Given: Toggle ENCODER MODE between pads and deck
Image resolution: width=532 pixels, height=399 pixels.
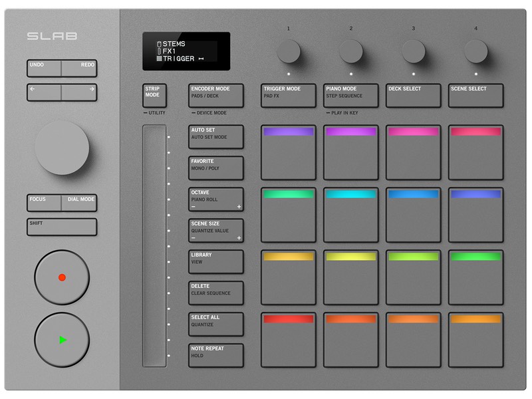Looking at the screenshot, I should 215,94.
